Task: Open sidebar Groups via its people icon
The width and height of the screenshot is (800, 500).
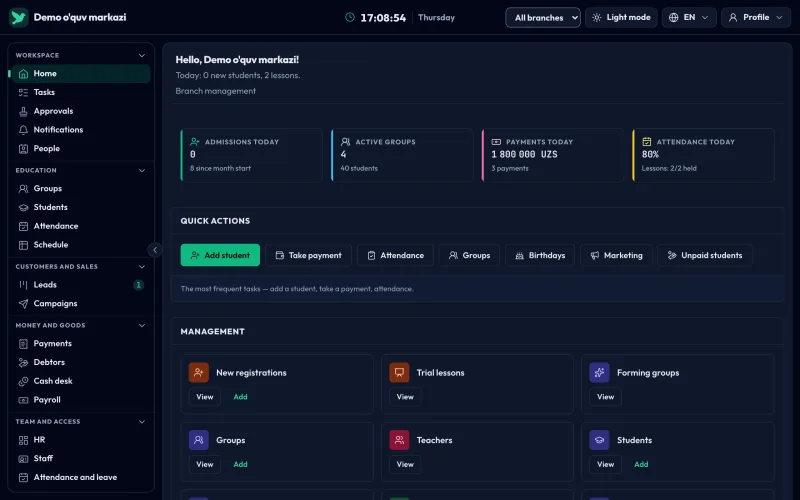Action: click(23, 189)
